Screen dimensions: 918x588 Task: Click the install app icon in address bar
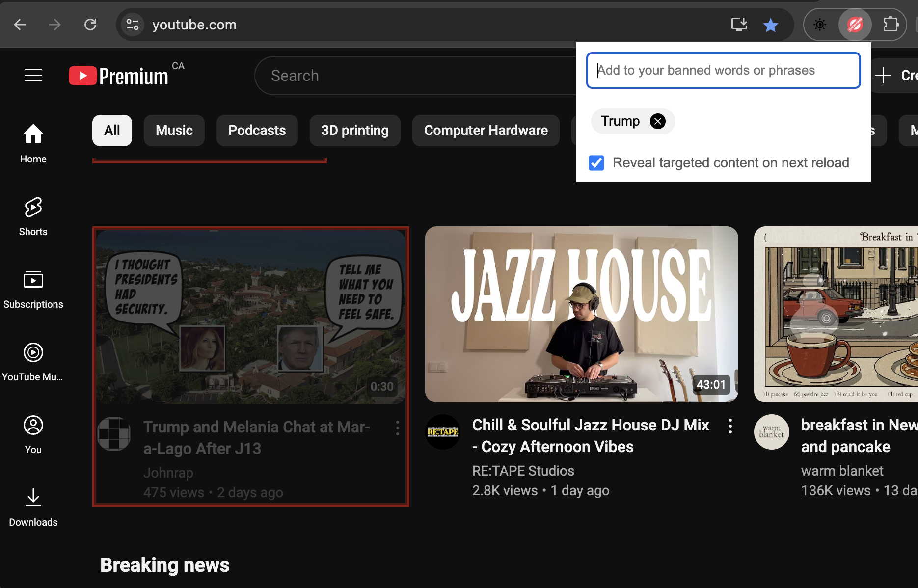click(739, 25)
